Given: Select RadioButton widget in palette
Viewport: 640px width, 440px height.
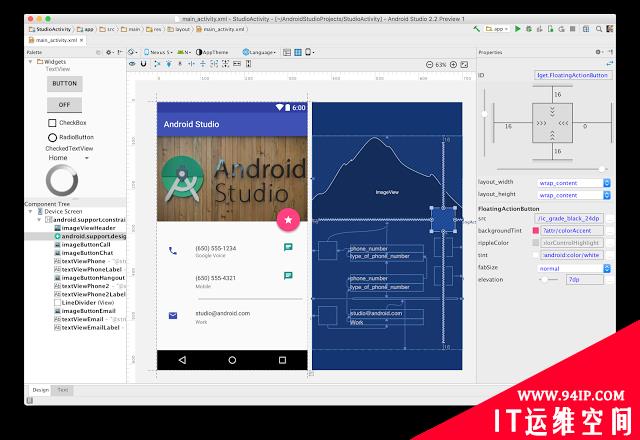Looking at the screenshot, I should (71, 137).
